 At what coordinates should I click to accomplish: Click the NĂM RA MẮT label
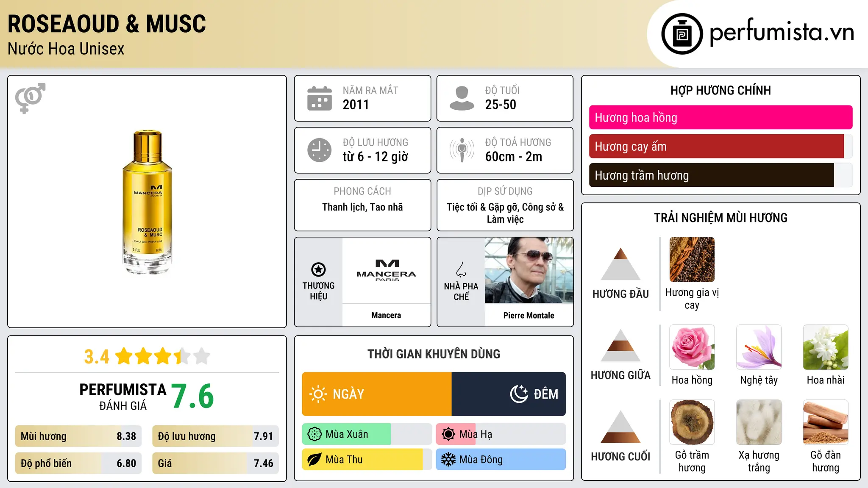(x=370, y=90)
